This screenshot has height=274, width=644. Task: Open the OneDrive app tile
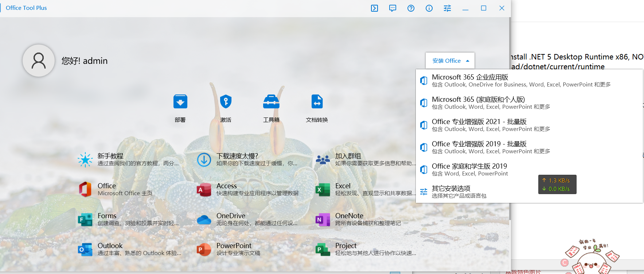[247, 219]
